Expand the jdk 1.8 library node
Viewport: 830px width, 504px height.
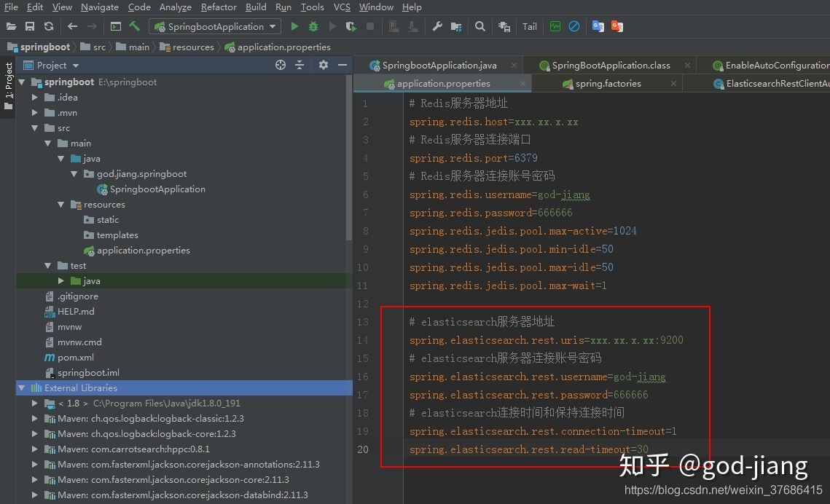click(x=35, y=403)
